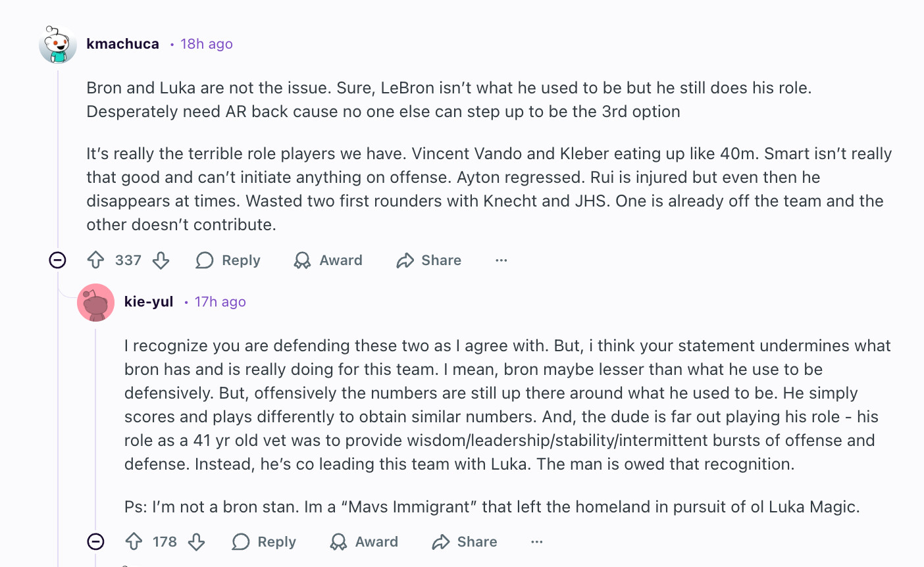Open kmachuca's avatar profile
Viewport: 924px width, 567px height.
point(58,44)
